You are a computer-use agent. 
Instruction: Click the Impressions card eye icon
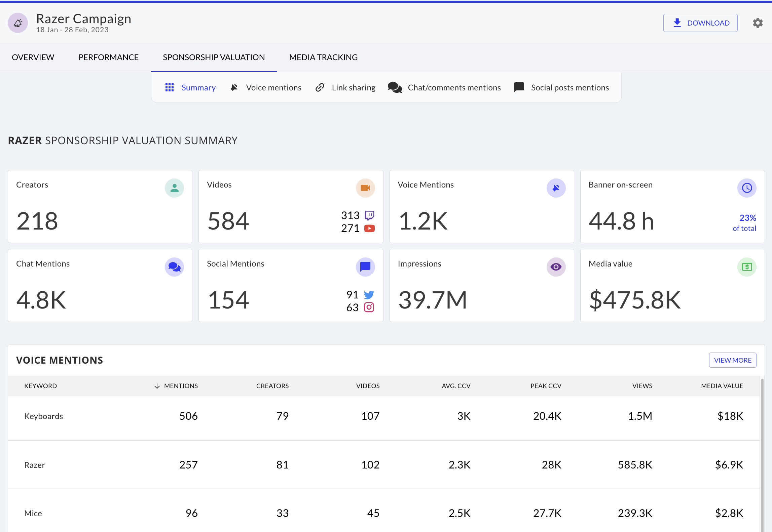[556, 267]
